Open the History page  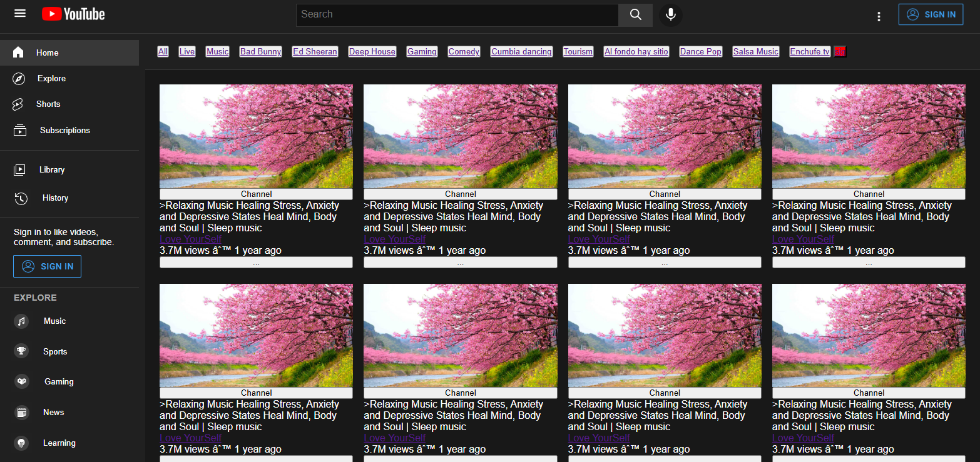click(x=55, y=198)
